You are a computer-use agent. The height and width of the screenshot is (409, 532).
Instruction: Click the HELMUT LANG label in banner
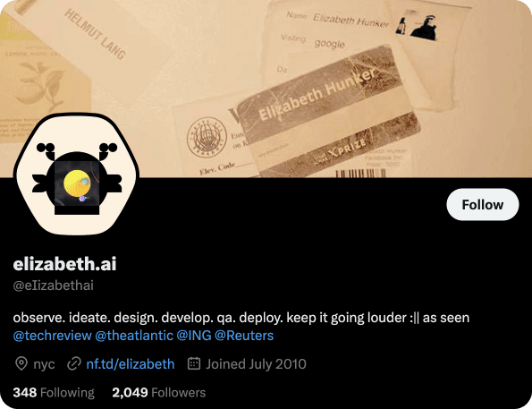point(96,34)
